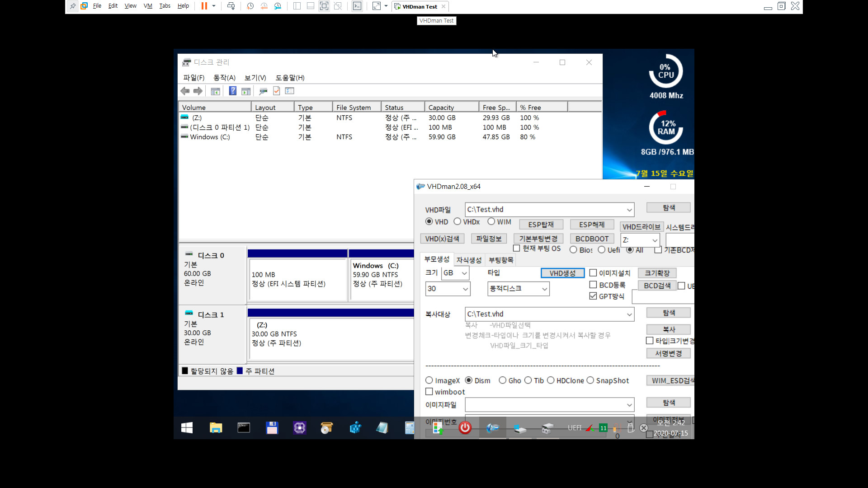Image resolution: width=868 pixels, height=488 pixels.
Task: Open the Z: drive letter dropdown
Action: [655, 240]
